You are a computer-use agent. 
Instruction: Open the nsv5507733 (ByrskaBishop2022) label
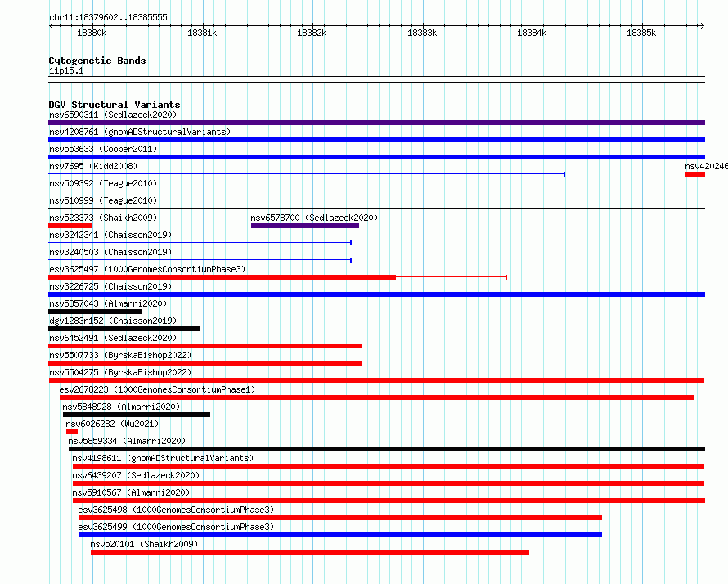click(x=120, y=355)
